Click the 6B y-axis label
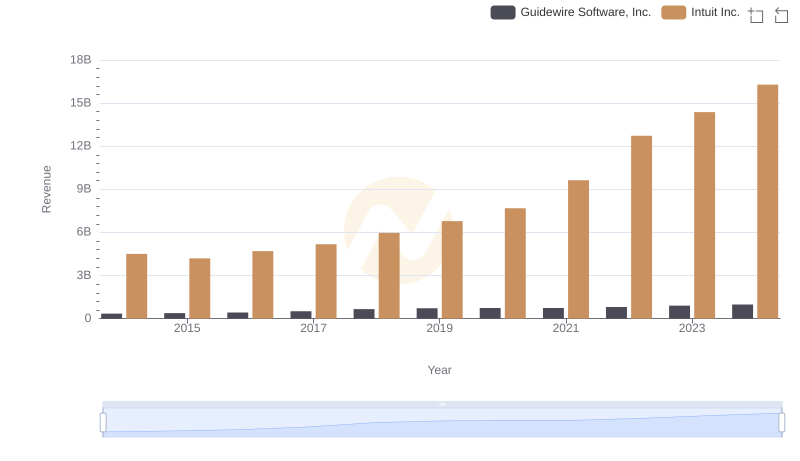The height and width of the screenshot is (461, 800). 84,232
